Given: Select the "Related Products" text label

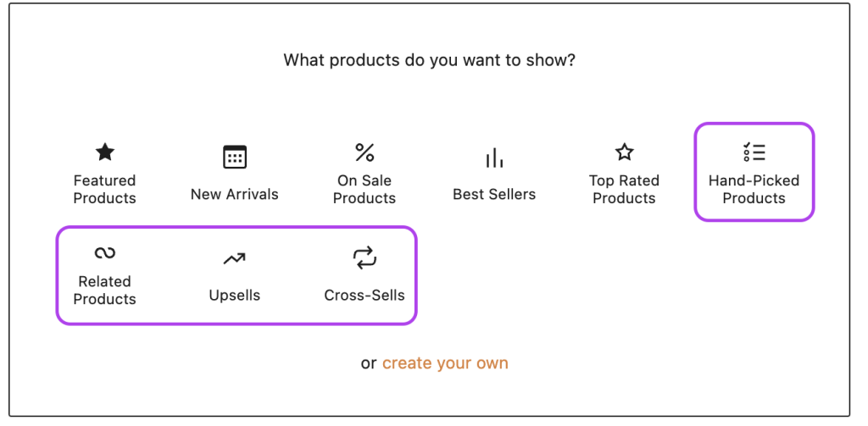Looking at the screenshot, I should click(104, 290).
